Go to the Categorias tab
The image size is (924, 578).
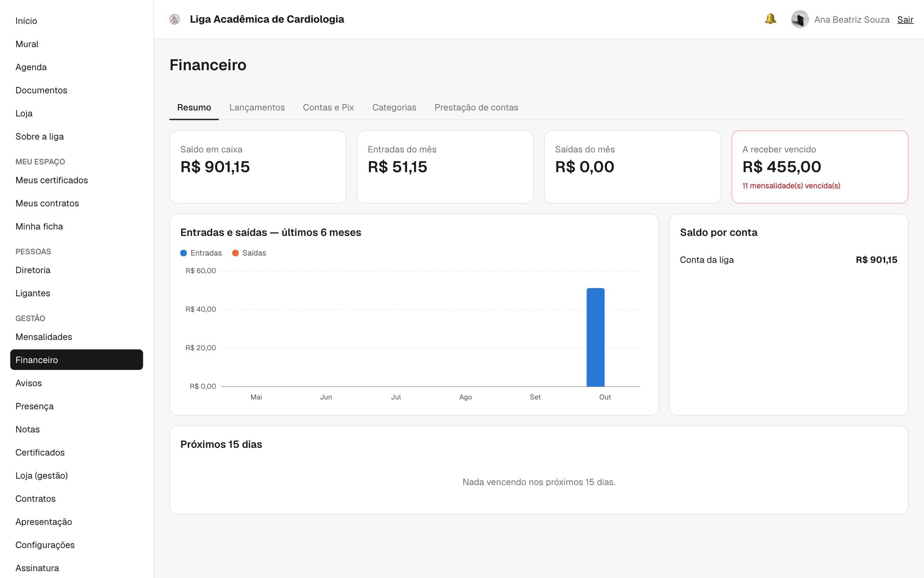point(394,107)
